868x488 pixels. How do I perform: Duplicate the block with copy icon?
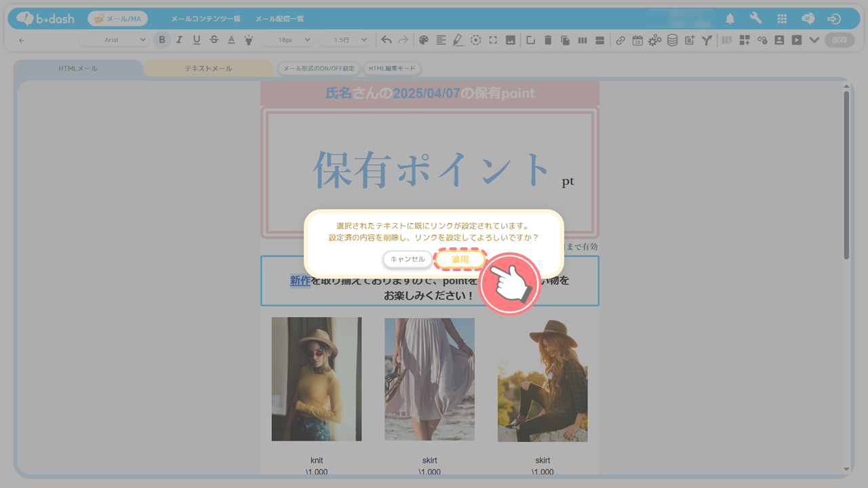click(x=565, y=40)
